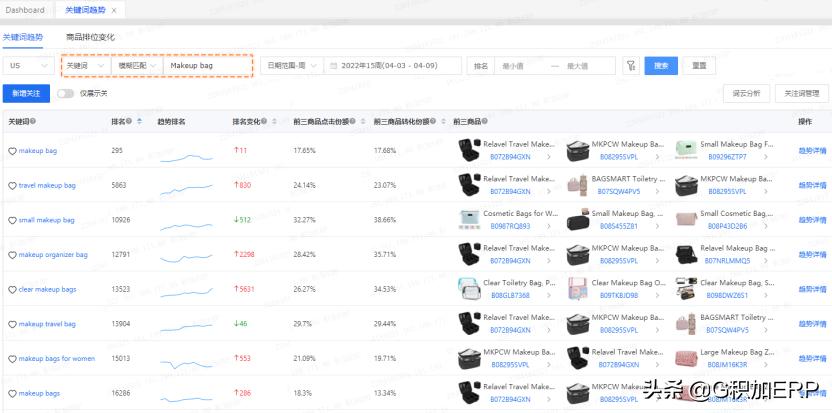Sort by the 排名变化 column arrows

point(274,122)
